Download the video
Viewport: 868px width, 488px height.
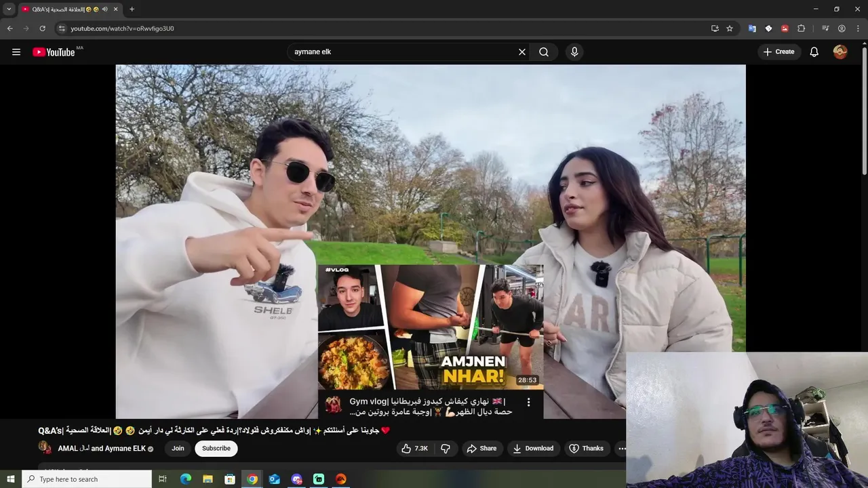click(533, 448)
